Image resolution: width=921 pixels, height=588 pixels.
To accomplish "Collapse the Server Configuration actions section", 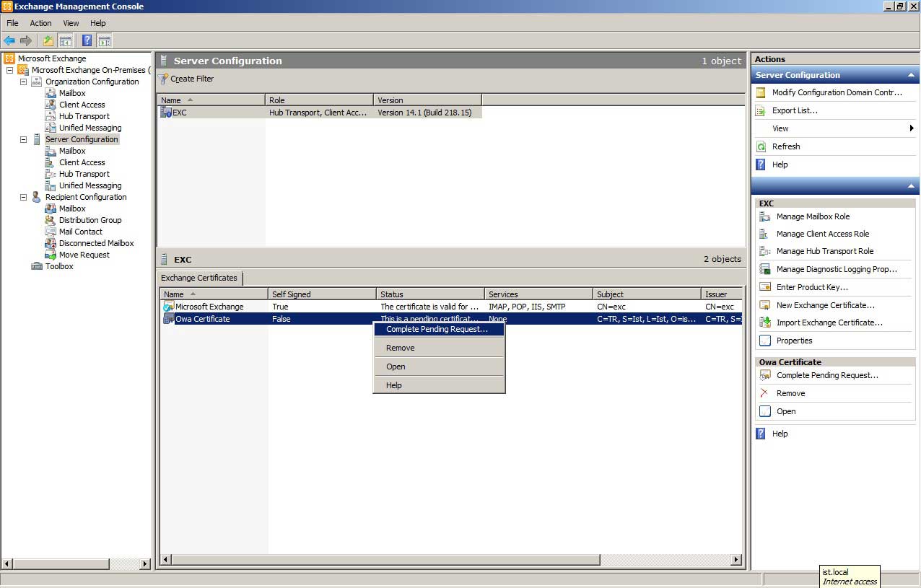I will coord(911,75).
